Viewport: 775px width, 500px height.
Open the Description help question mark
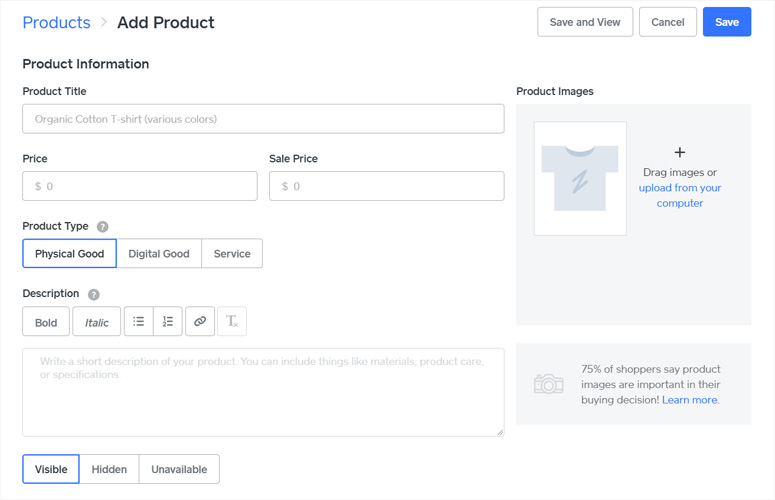[x=94, y=295]
